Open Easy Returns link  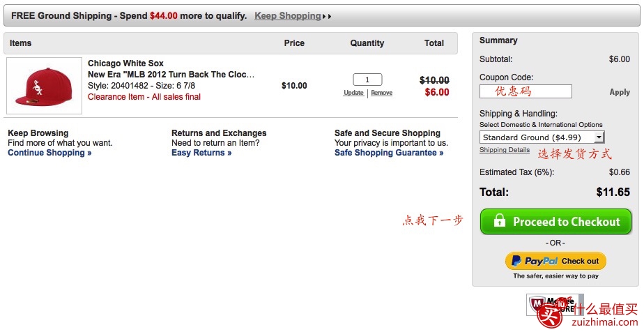tap(201, 153)
